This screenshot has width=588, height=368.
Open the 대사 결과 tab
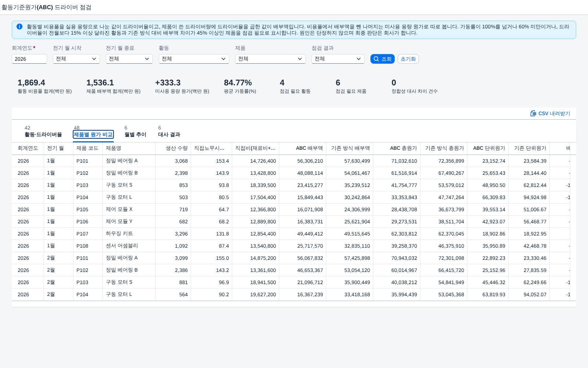click(169, 134)
